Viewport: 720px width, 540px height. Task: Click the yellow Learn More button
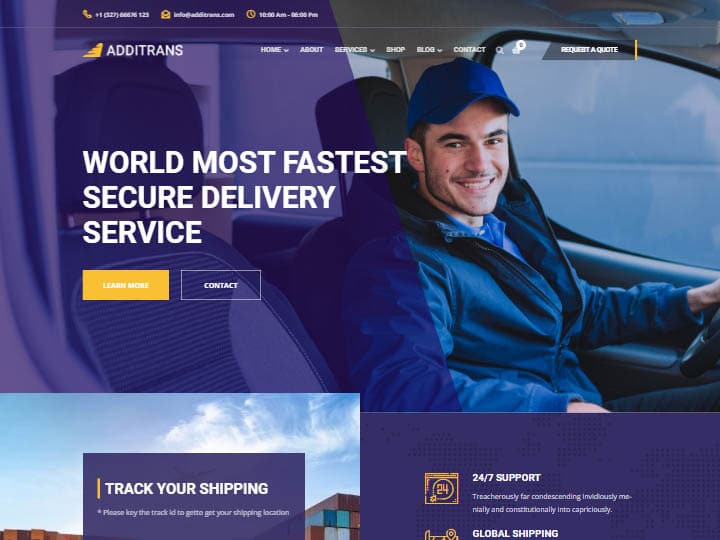pyautogui.click(x=126, y=285)
